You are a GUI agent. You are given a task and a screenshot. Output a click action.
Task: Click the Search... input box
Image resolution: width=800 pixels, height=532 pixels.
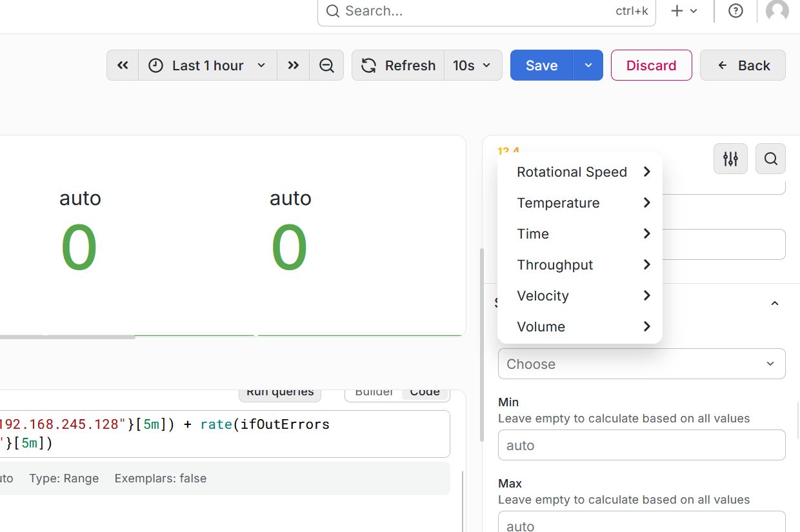point(486,11)
